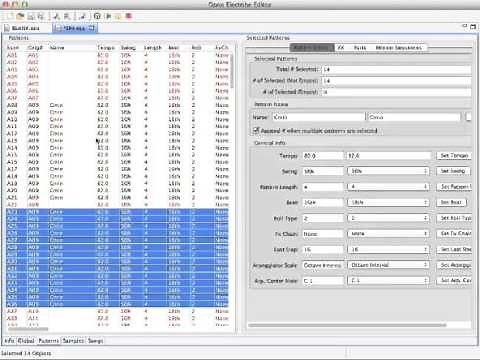Click the Set Arpeggiator Scale button
The height and width of the screenshot is (360, 480).
tap(454, 265)
